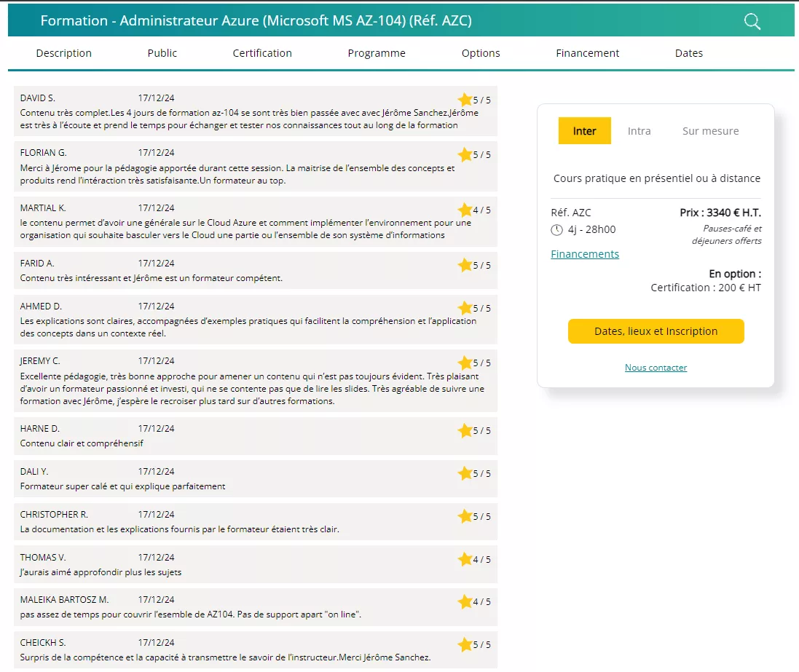Navigate to the Financement section
Screen dimensions: 799x672
(x=588, y=53)
